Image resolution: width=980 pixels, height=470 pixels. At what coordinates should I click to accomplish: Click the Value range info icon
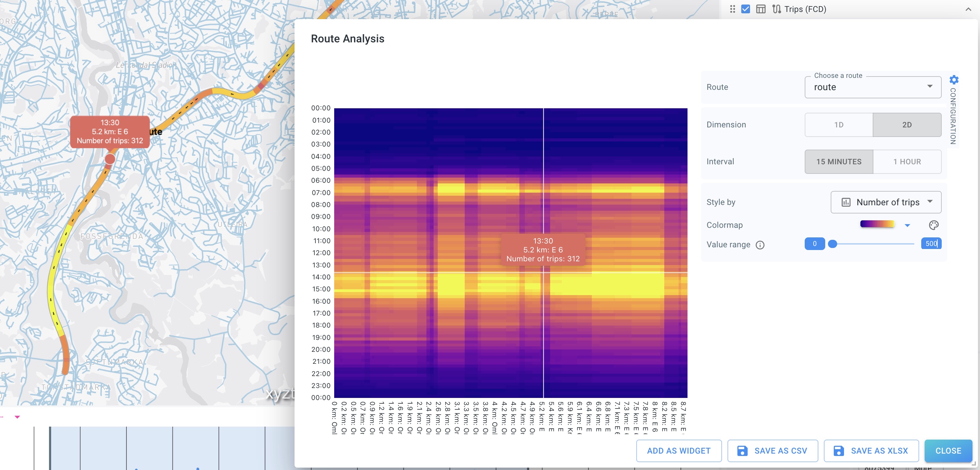tap(760, 245)
